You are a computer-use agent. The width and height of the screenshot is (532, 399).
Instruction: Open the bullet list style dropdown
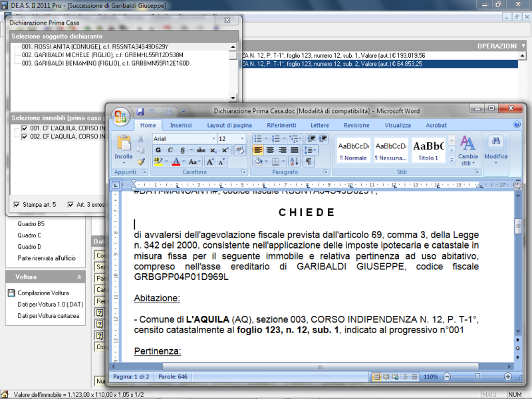point(267,138)
